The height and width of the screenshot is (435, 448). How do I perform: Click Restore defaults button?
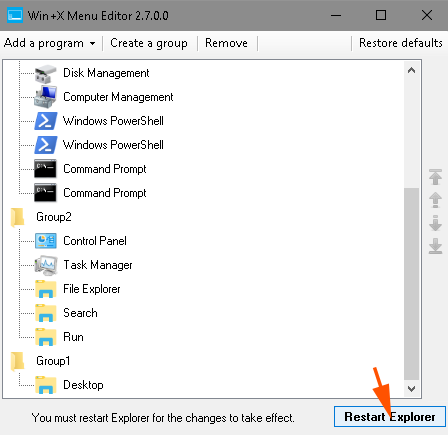(x=401, y=43)
